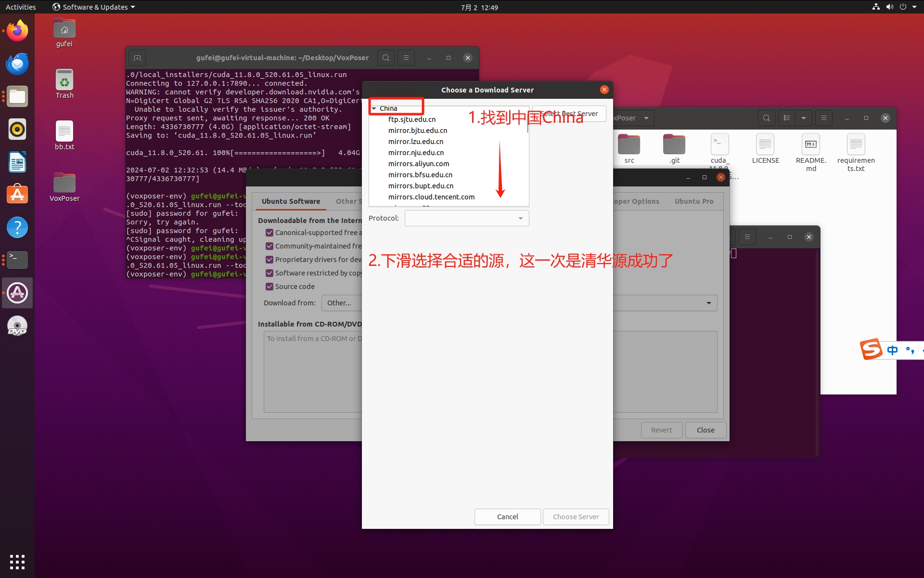Open Rhythmbox music player in dock

[17, 130]
